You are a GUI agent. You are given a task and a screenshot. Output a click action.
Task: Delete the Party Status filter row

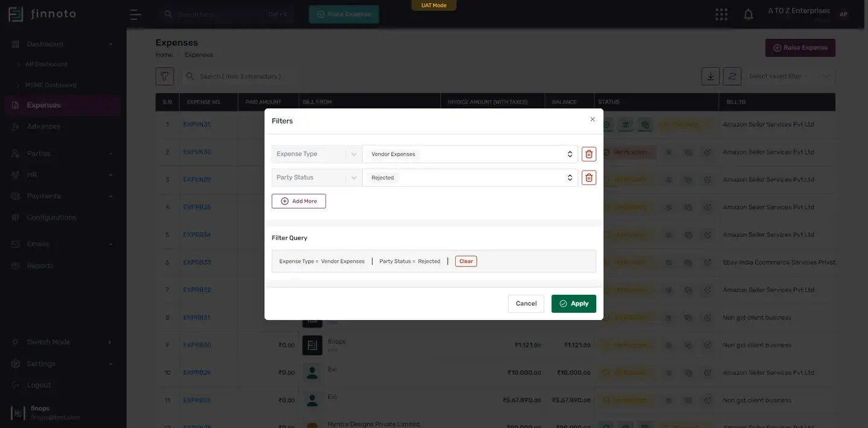tap(589, 178)
